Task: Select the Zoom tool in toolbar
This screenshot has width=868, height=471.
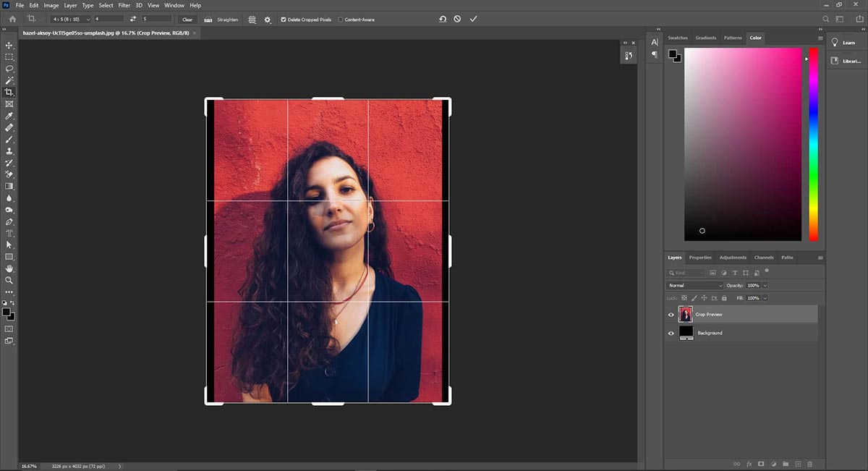Action: click(x=9, y=280)
